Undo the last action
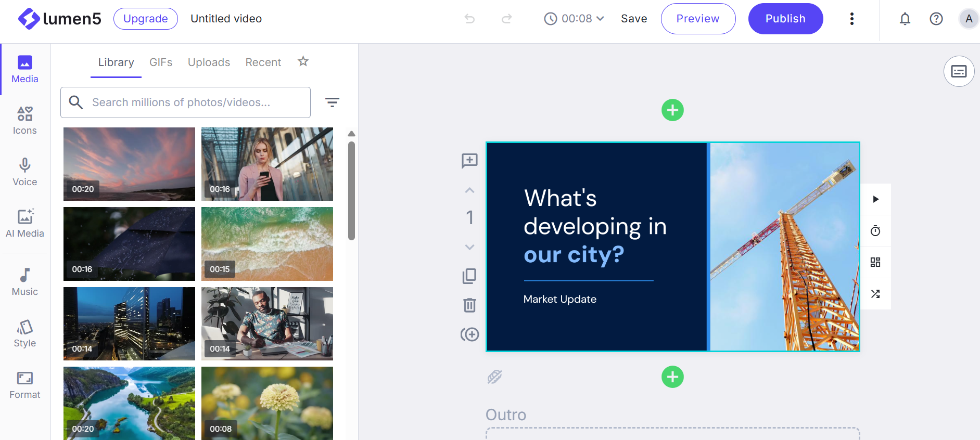This screenshot has width=980, height=440. pos(469,19)
